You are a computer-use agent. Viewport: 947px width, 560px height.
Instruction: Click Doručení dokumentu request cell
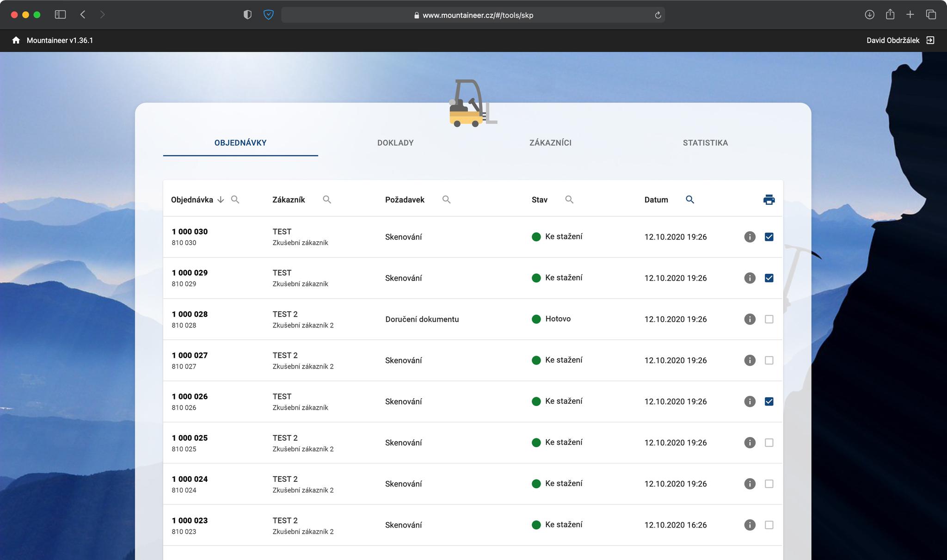pos(422,319)
